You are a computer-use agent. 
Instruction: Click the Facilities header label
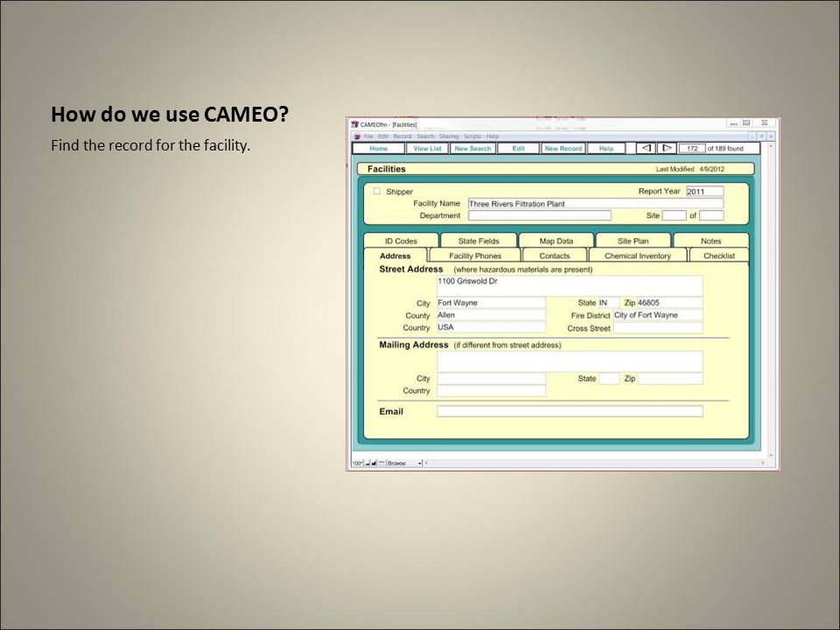coord(386,169)
